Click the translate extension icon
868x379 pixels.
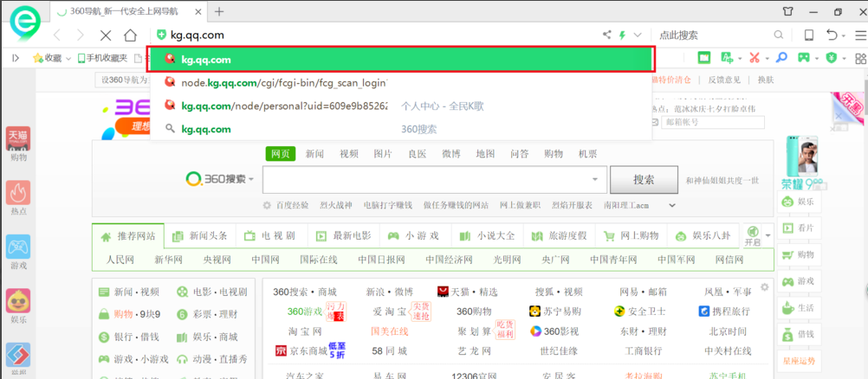pos(727,57)
